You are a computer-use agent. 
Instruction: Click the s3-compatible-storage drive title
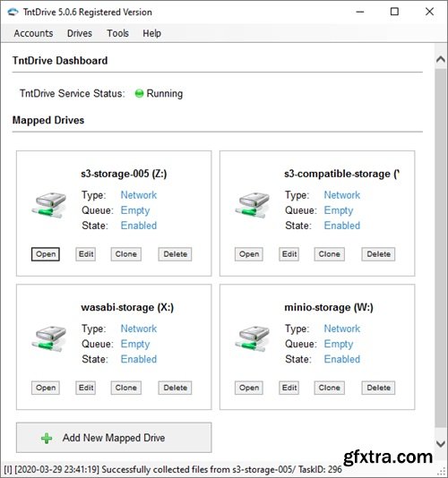coord(341,174)
